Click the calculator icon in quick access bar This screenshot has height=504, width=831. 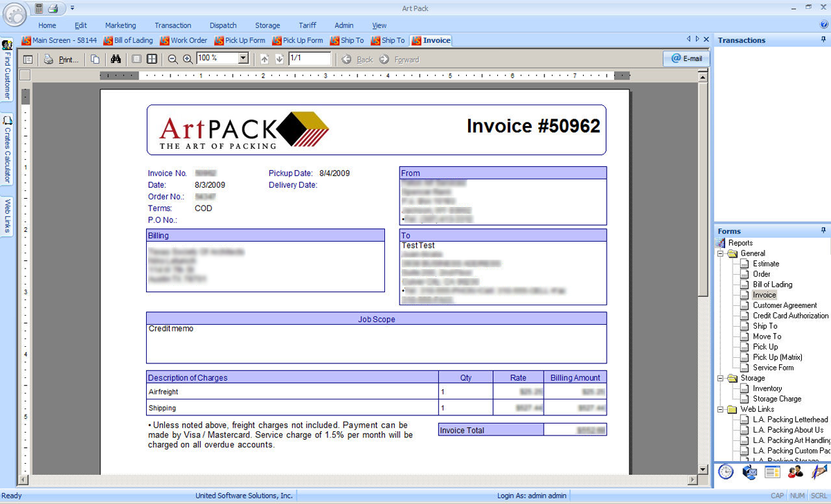point(38,8)
